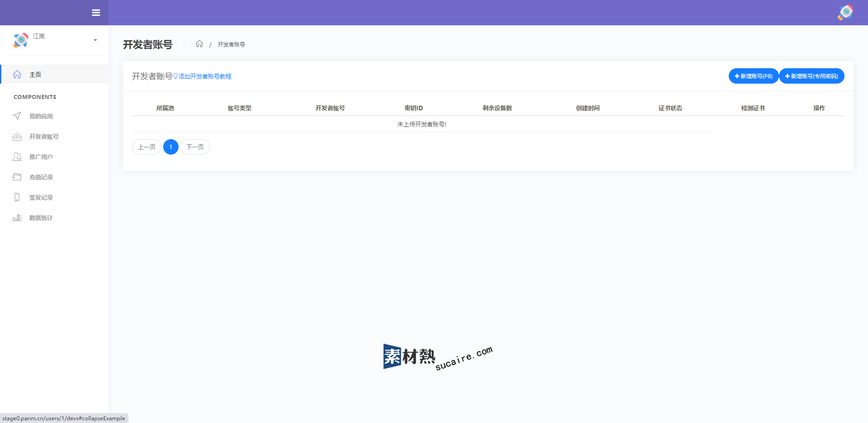Click the wallet icon for 充值记录
Image resolution: width=868 pixels, height=423 pixels.
coord(17,177)
